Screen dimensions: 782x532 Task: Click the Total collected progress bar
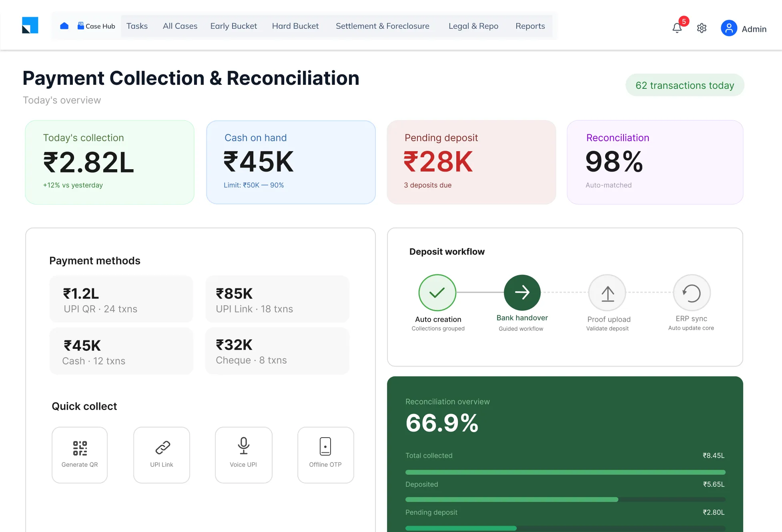(565, 472)
